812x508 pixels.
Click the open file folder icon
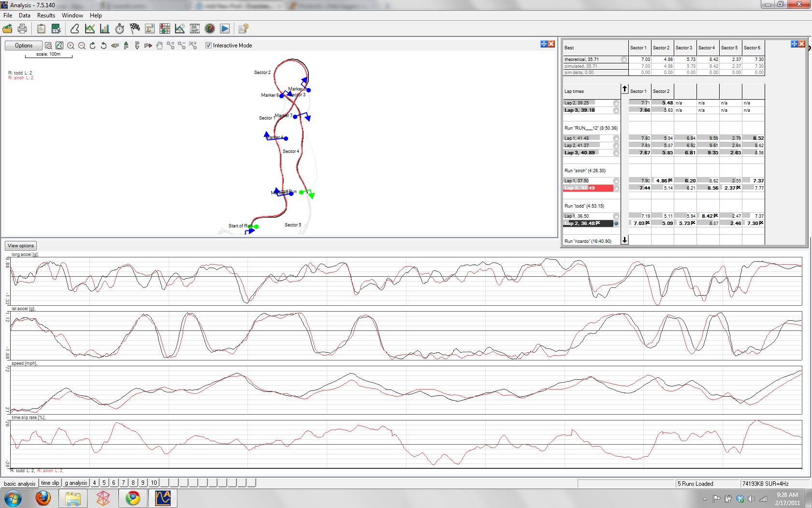[8, 29]
